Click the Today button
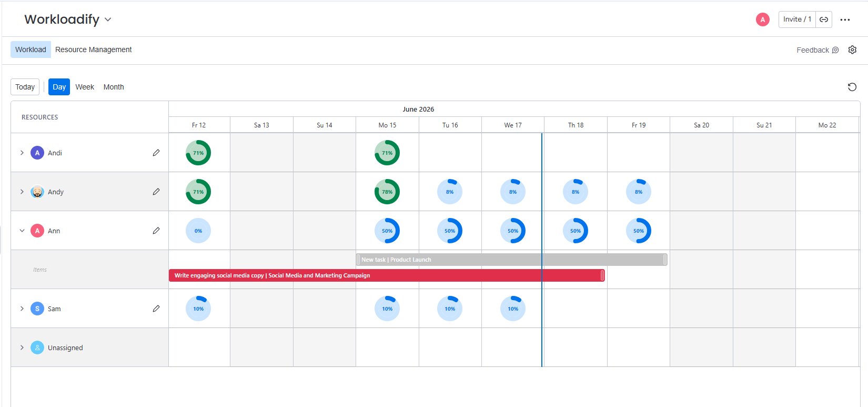Image resolution: width=868 pixels, height=407 pixels. [x=25, y=87]
